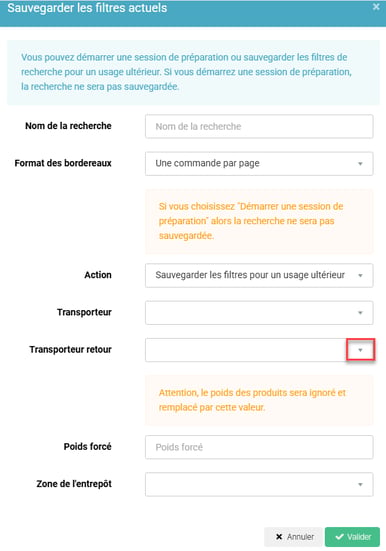Open the Action dropdown menu
The image size is (386, 551).
point(259,275)
